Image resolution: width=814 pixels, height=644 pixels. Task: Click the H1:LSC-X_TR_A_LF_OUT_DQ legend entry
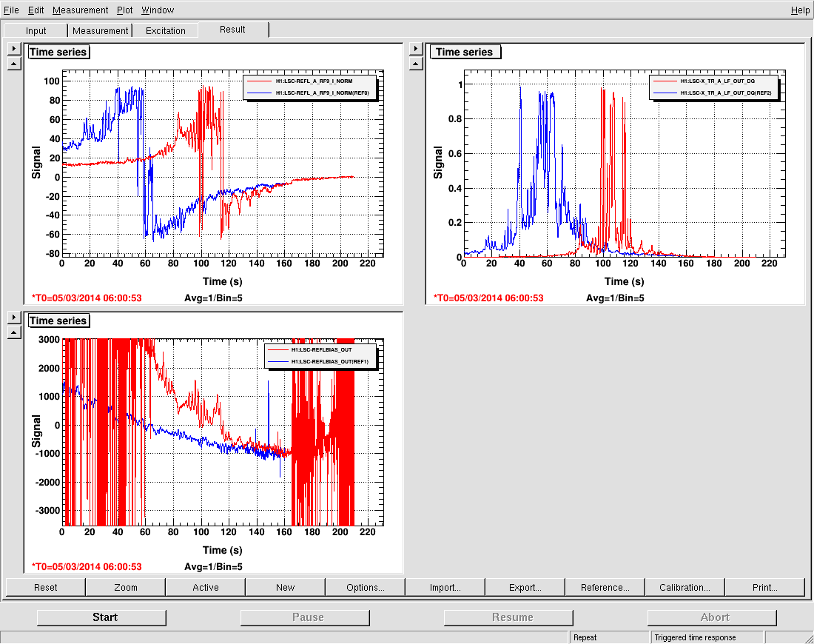(718, 81)
